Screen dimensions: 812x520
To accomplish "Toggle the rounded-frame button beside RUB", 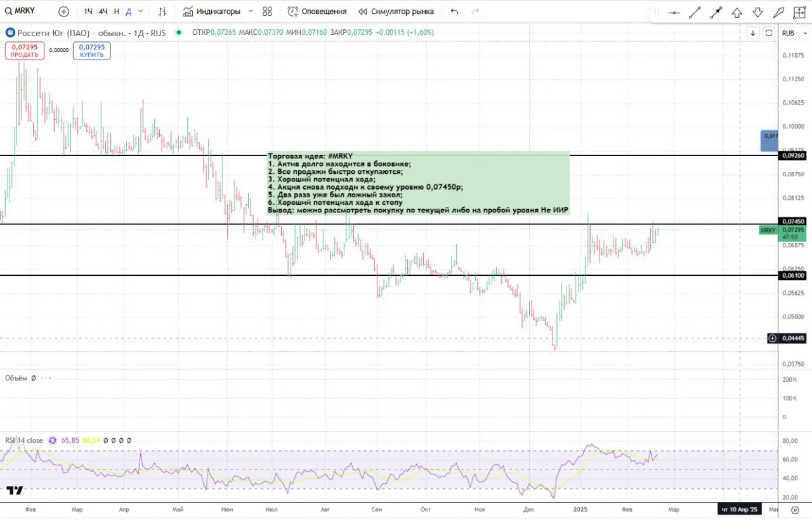I will coord(769,33).
